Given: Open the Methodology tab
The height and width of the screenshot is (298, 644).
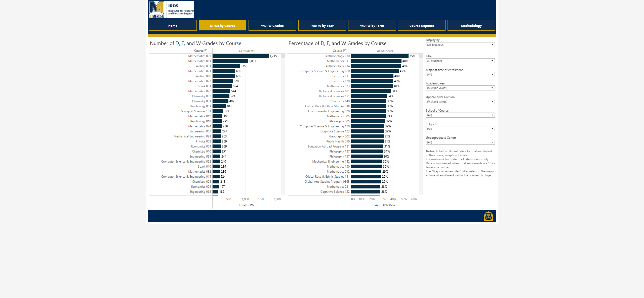Looking at the screenshot, I should tap(471, 26).
